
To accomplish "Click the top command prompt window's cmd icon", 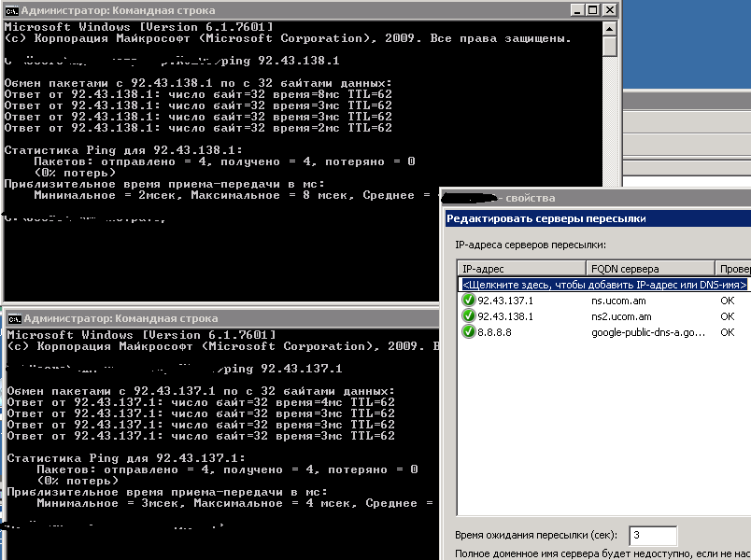I will (11, 10).
